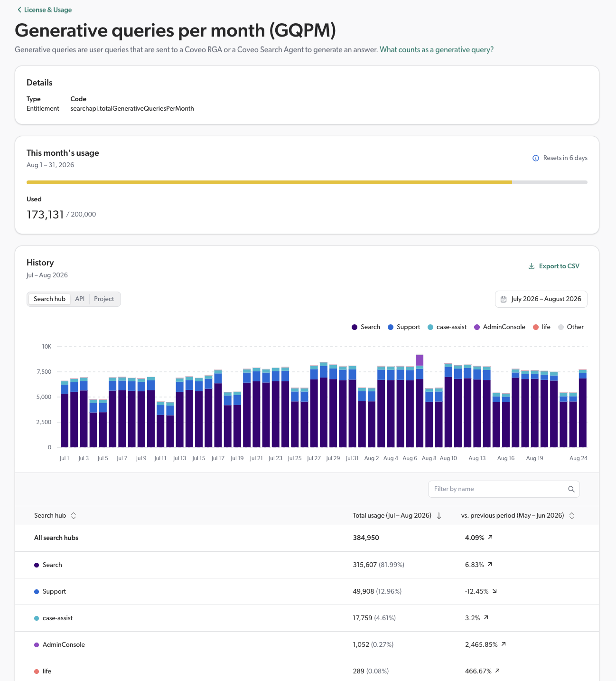Click the purple dot in the AdminConsole table row
The width and height of the screenshot is (616, 681).
pos(37,645)
